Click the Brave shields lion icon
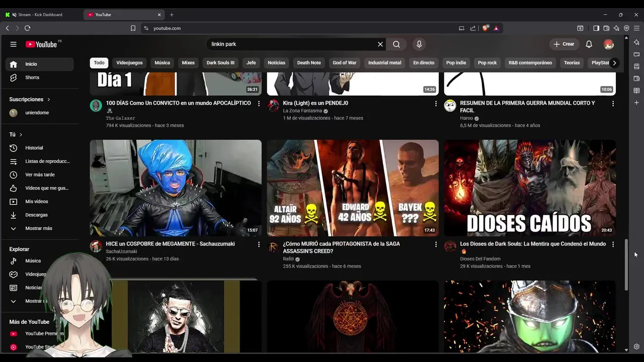The height and width of the screenshot is (362, 644). coord(485,28)
